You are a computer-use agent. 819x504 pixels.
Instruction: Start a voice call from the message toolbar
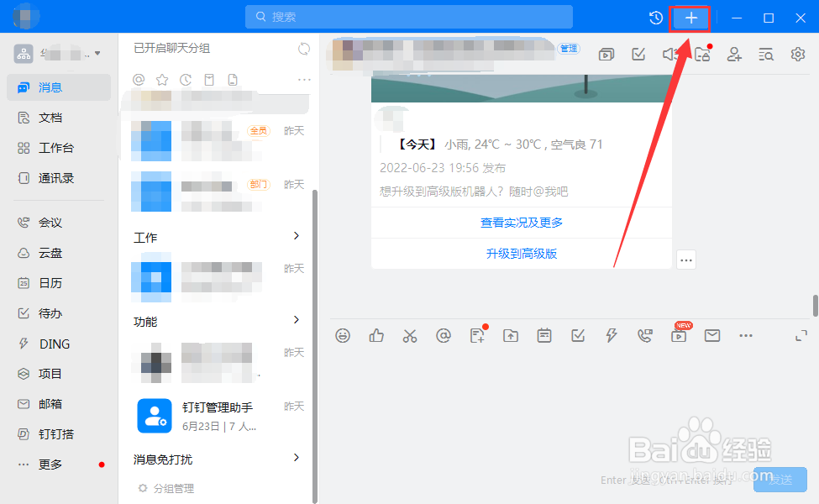click(x=645, y=335)
